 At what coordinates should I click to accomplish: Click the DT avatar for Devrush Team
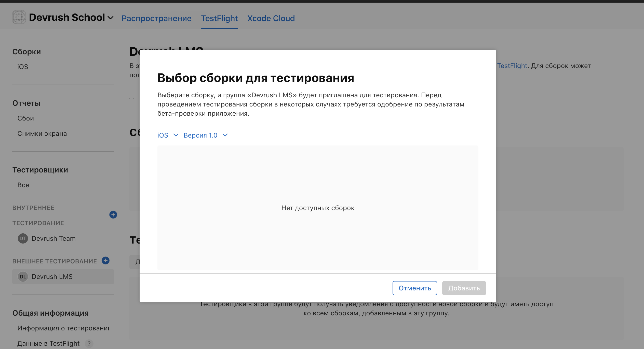point(23,238)
